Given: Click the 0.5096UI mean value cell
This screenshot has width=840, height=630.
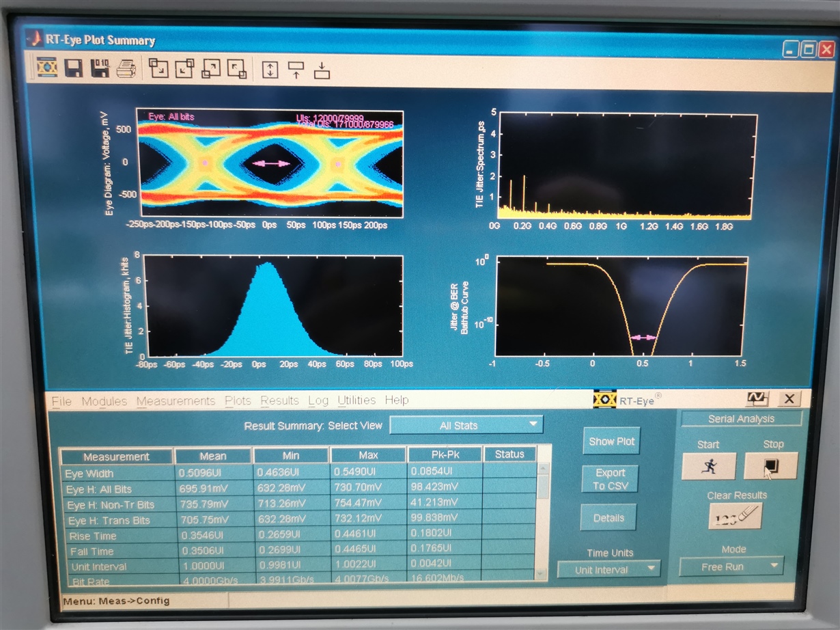Looking at the screenshot, I should point(213,472).
